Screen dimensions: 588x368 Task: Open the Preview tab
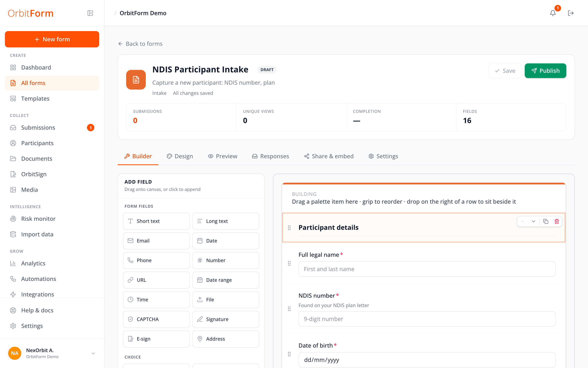(223, 156)
